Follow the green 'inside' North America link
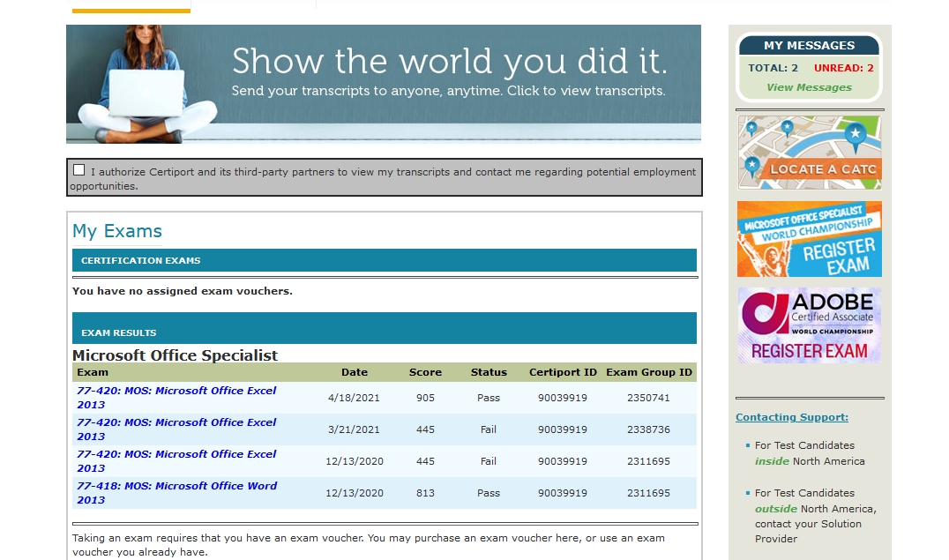This screenshot has height=560, width=949. (x=772, y=461)
